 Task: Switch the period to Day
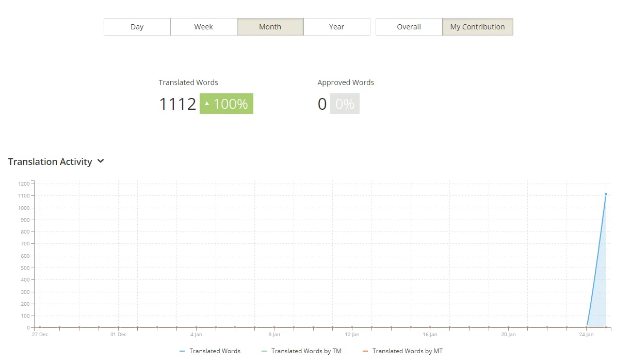click(137, 27)
